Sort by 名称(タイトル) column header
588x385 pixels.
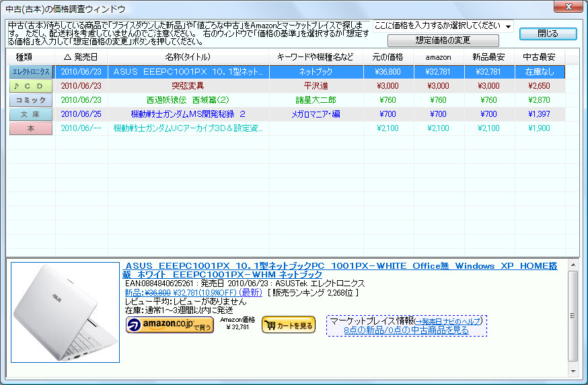pyautogui.click(x=188, y=57)
